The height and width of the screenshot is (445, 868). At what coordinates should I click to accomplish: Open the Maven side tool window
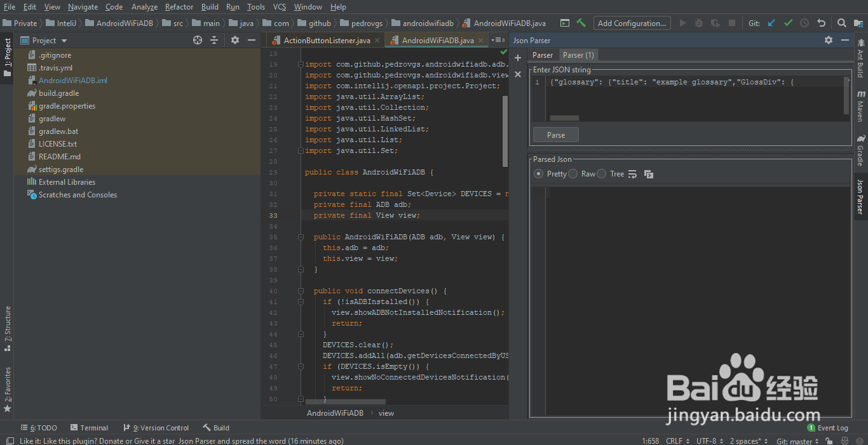(860, 106)
